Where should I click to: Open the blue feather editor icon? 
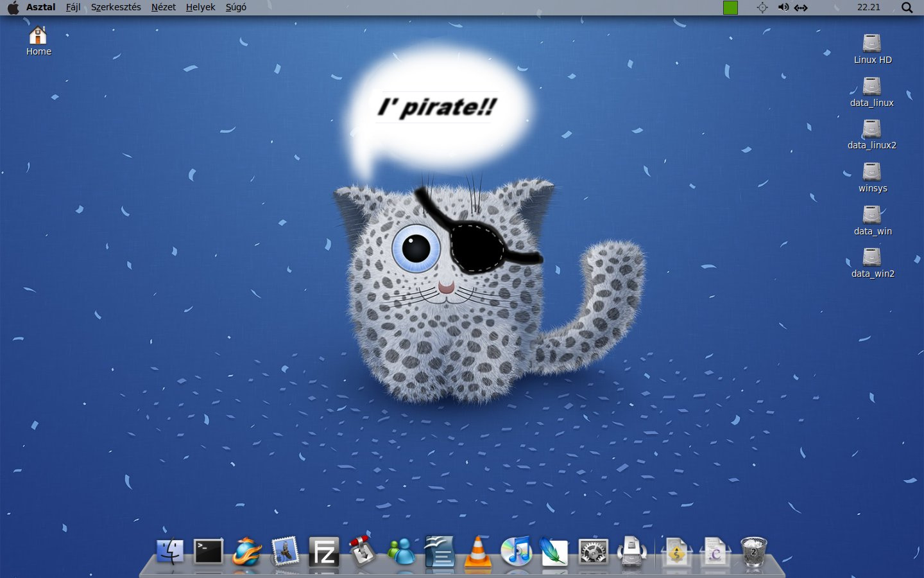click(x=554, y=552)
